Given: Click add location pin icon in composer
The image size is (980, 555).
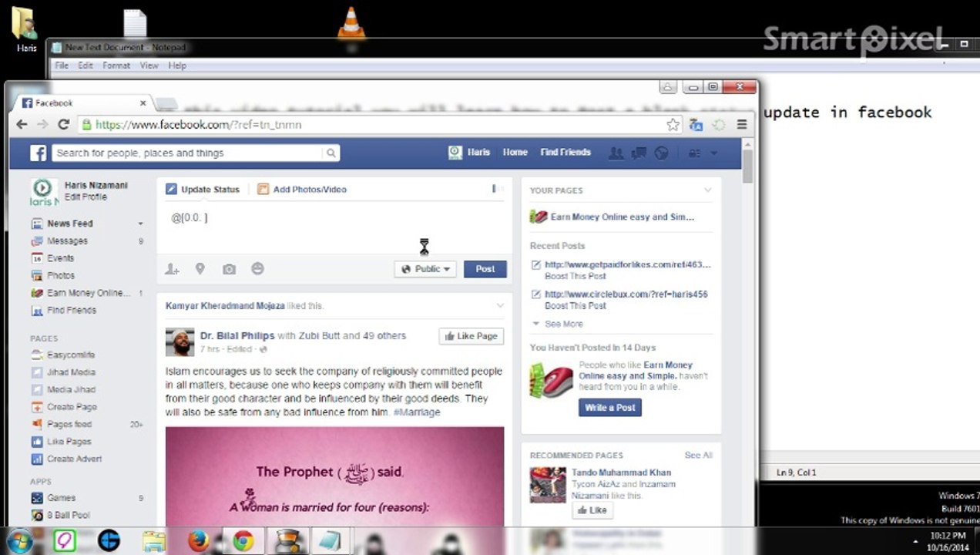Looking at the screenshot, I should 200,269.
